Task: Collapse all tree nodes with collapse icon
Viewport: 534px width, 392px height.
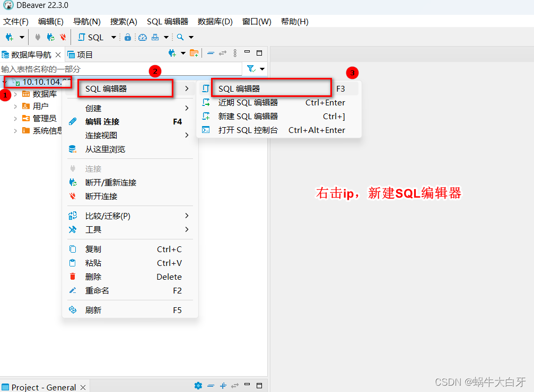Action: (x=211, y=52)
